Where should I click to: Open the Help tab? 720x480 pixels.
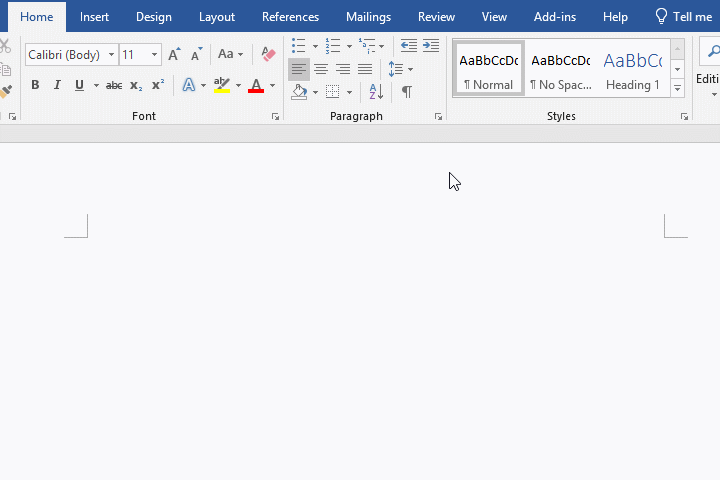615,17
